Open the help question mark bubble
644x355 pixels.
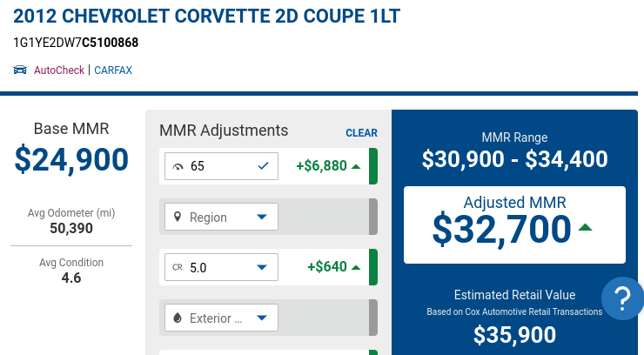(x=622, y=298)
